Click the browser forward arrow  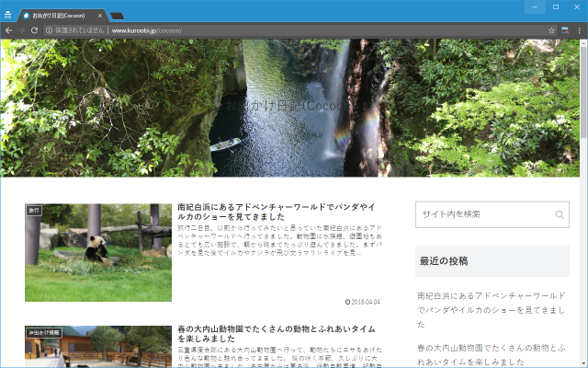[21, 30]
